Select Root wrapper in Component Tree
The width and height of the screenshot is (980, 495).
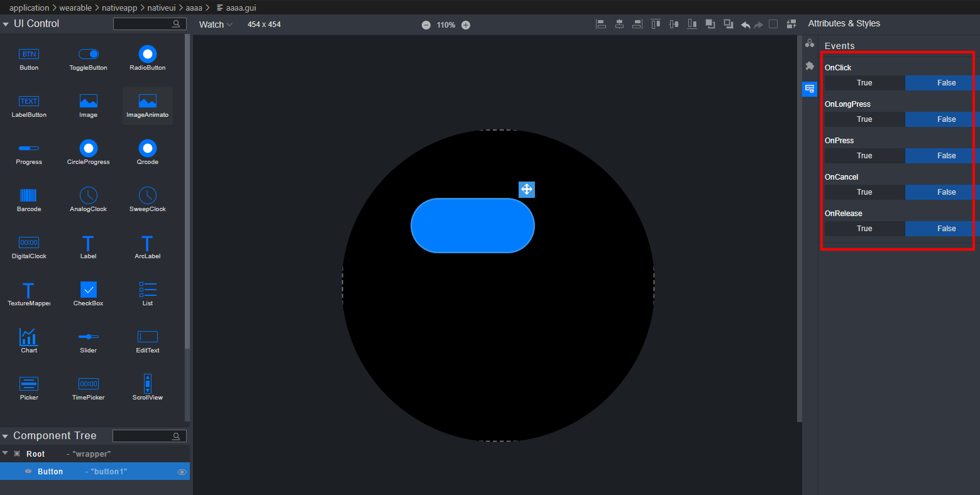[x=36, y=454]
